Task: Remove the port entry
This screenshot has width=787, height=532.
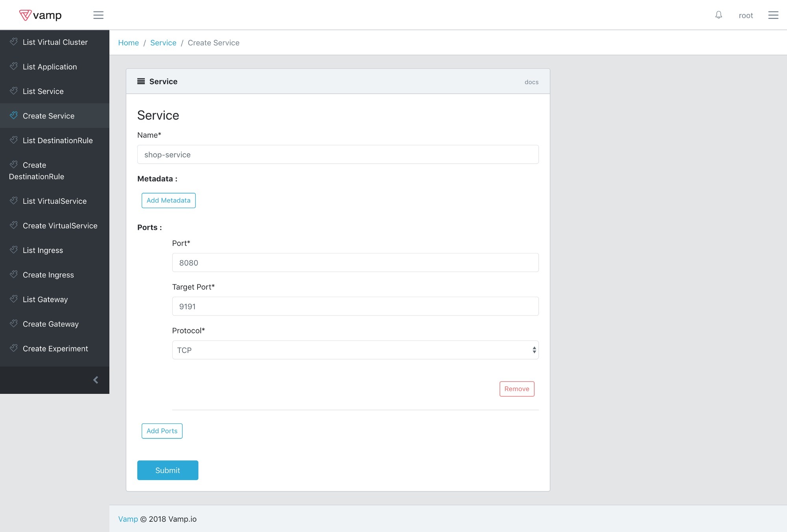Action: coord(517,389)
